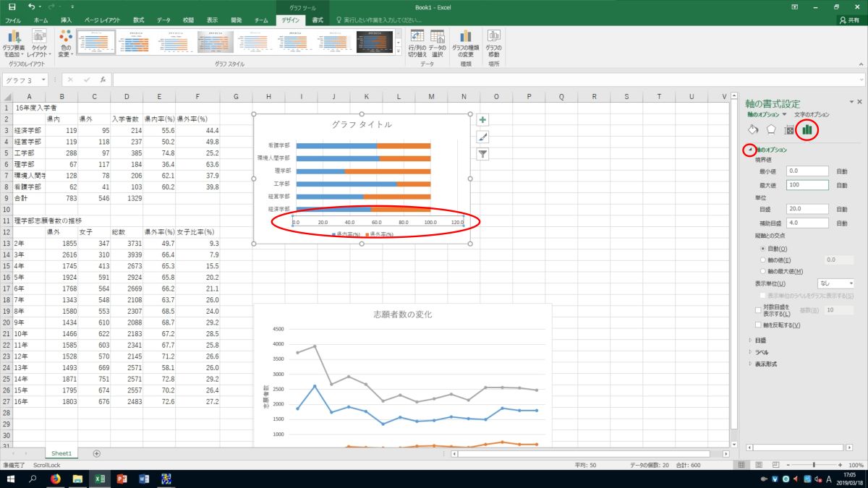The image size is (868, 488).
Task: Click zoom in plus at status bar
Action: coord(840,465)
